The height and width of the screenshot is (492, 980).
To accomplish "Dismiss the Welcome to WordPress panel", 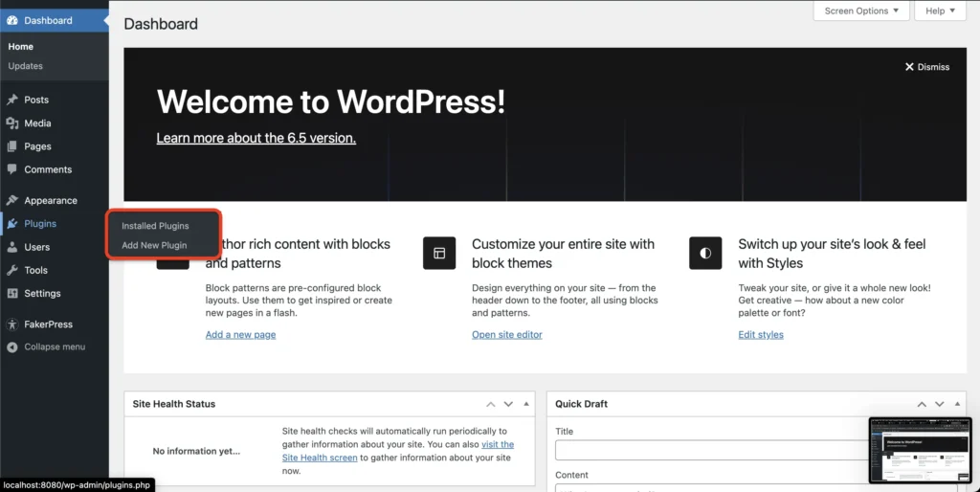I will [x=926, y=67].
